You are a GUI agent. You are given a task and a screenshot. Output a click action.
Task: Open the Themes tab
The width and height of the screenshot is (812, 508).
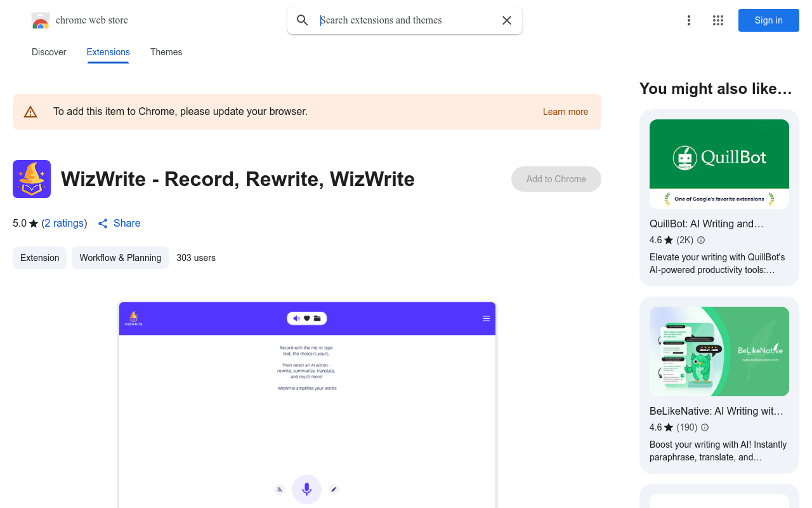(166, 52)
